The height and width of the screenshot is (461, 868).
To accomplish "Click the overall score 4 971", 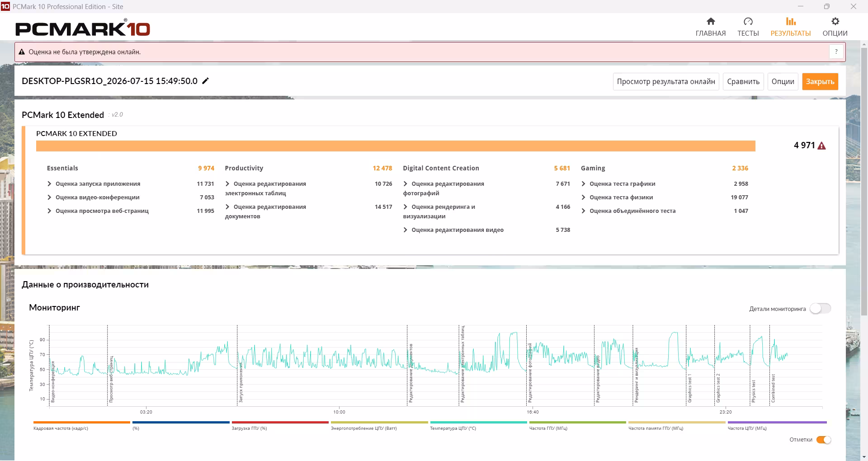I will tap(804, 145).
